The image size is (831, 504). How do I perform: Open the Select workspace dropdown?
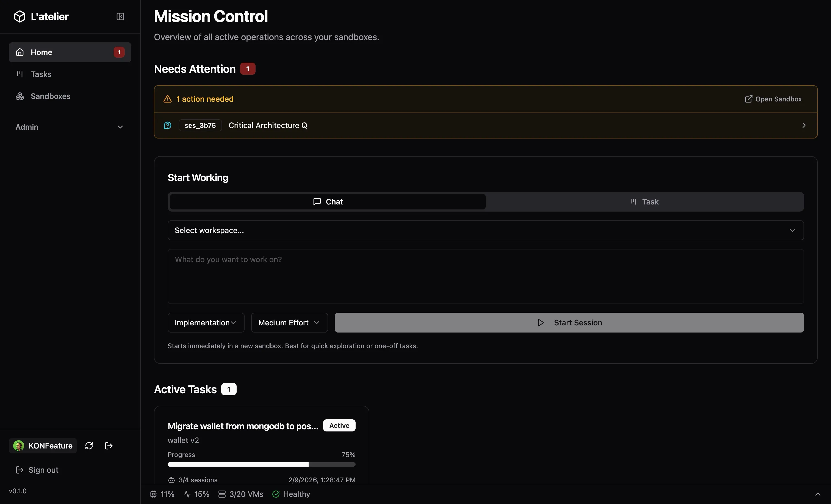pos(486,230)
